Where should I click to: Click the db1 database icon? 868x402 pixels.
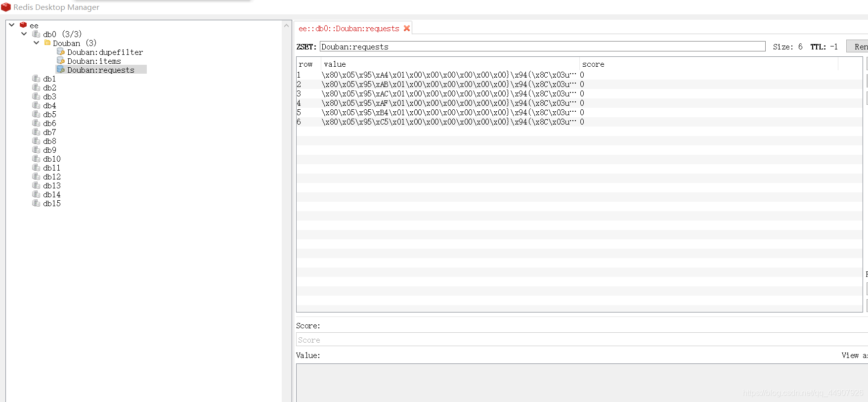(36, 78)
